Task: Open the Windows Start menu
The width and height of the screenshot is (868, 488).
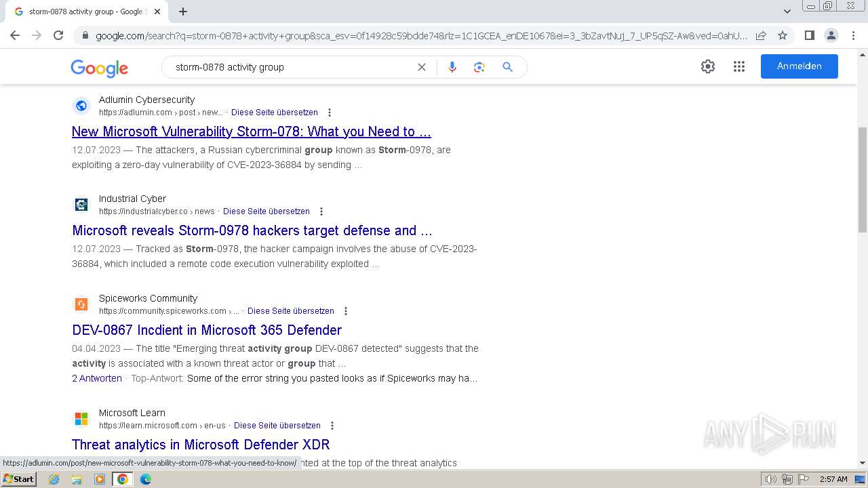Action: pyautogui.click(x=18, y=479)
